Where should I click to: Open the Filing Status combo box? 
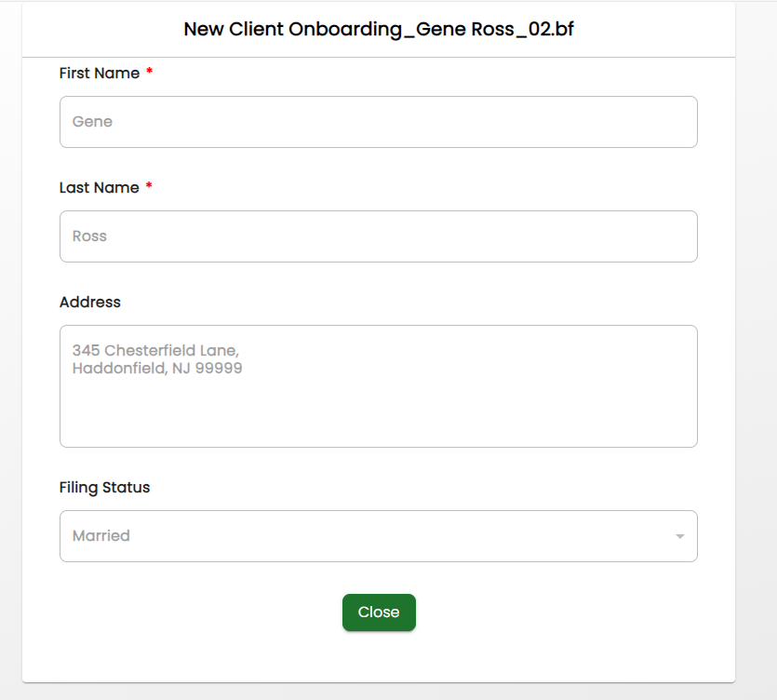point(379,536)
